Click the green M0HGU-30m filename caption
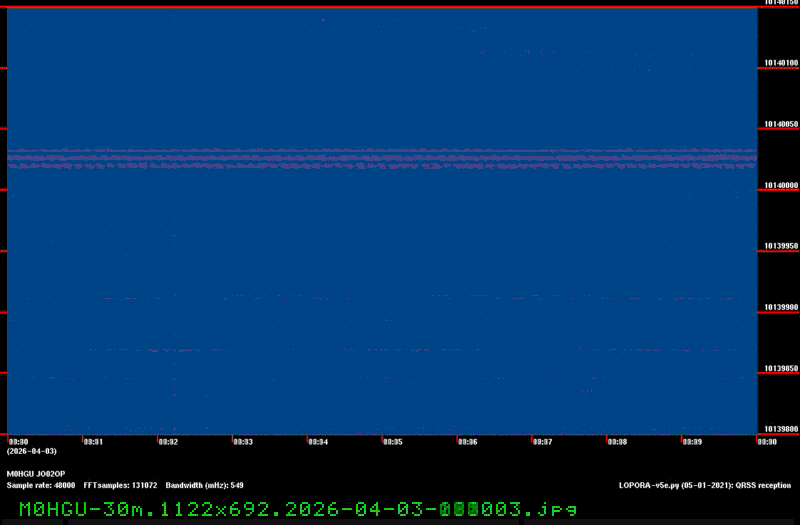The image size is (800, 525). (x=298, y=509)
